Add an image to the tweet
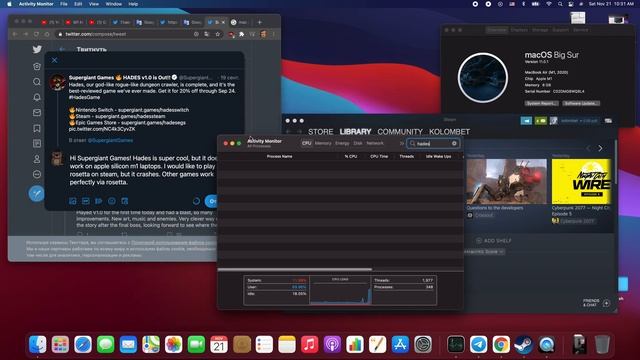 pyautogui.click(x=73, y=201)
